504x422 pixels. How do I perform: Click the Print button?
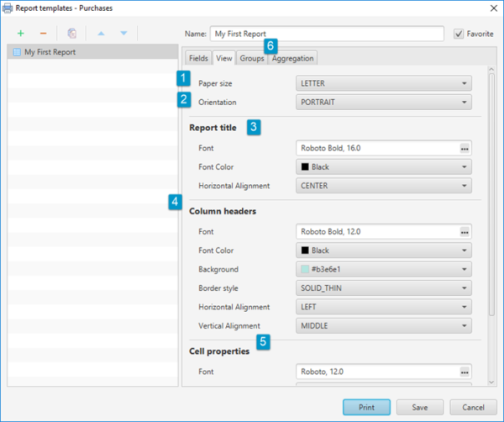coord(366,407)
